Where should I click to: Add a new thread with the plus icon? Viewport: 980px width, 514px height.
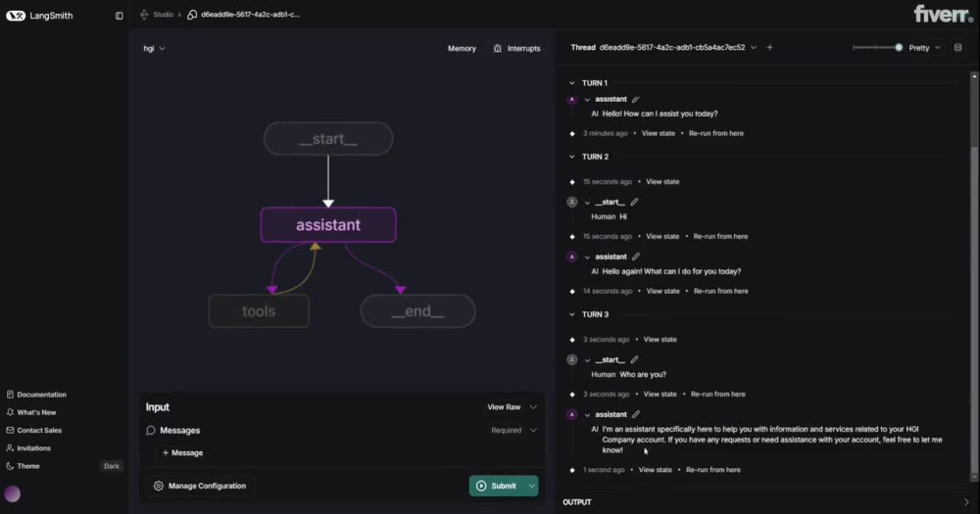click(x=769, y=47)
